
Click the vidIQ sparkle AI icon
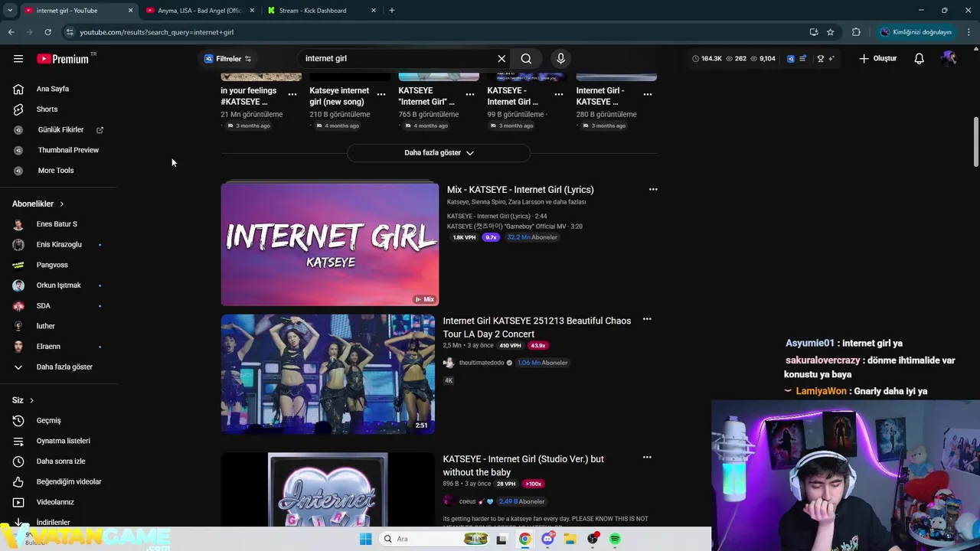831,59
